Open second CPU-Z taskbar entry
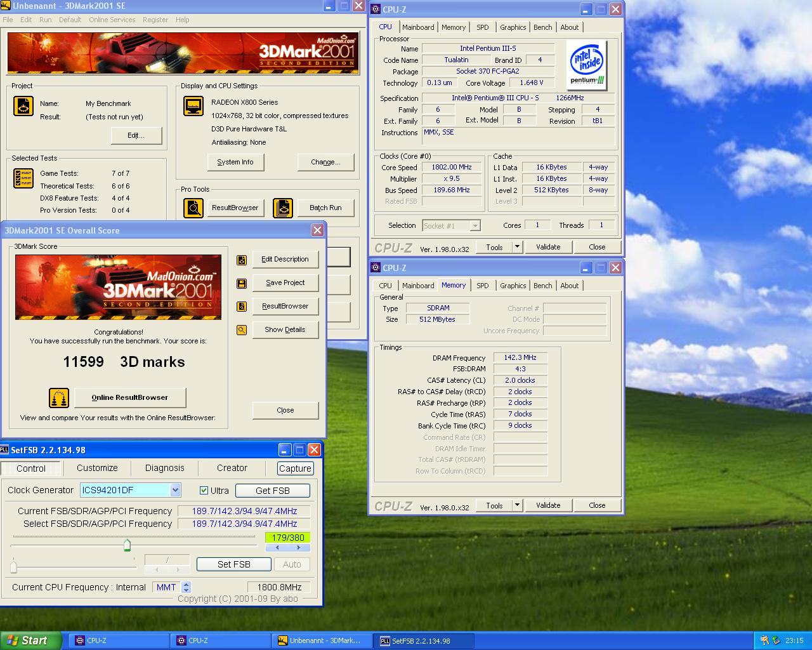Image resolution: width=812 pixels, height=650 pixels. click(x=219, y=640)
